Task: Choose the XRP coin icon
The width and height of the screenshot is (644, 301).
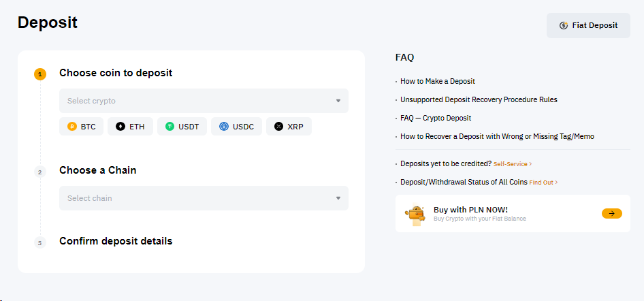Action: pos(278,127)
